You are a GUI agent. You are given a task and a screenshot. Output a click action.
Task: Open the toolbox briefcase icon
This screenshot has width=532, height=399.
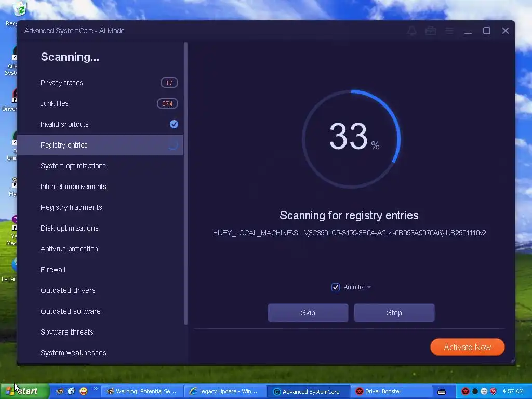(431, 31)
